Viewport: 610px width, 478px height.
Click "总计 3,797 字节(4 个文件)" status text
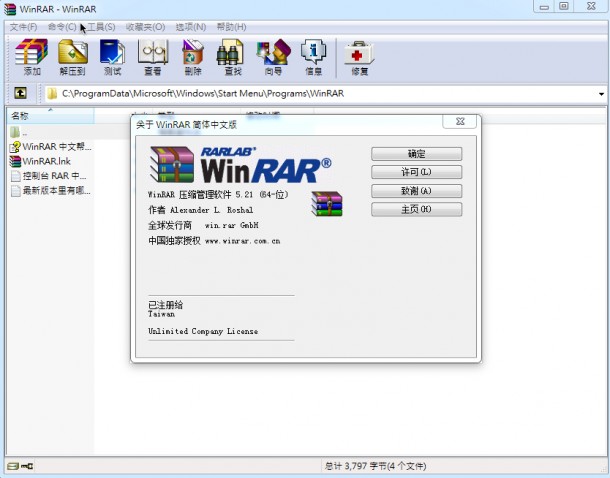(x=375, y=466)
